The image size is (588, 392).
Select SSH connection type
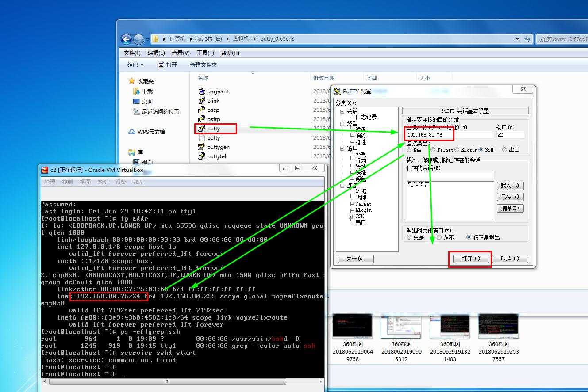(x=481, y=150)
